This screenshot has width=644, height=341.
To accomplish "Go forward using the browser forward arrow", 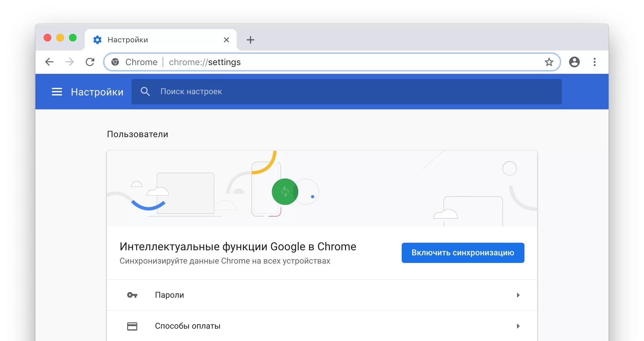I will [x=70, y=62].
